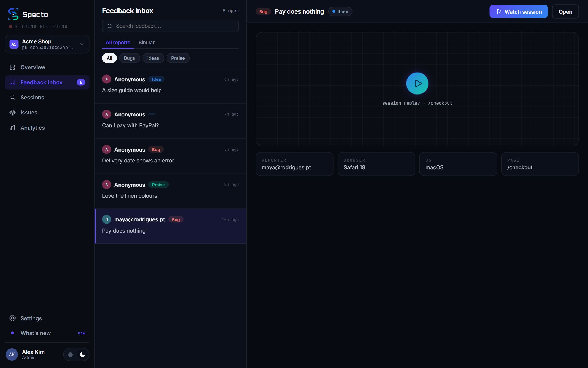The height and width of the screenshot is (368, 588).
Task: Click avatar of 'Can I pay with PayPal?' report
Action: coord(106,114)
